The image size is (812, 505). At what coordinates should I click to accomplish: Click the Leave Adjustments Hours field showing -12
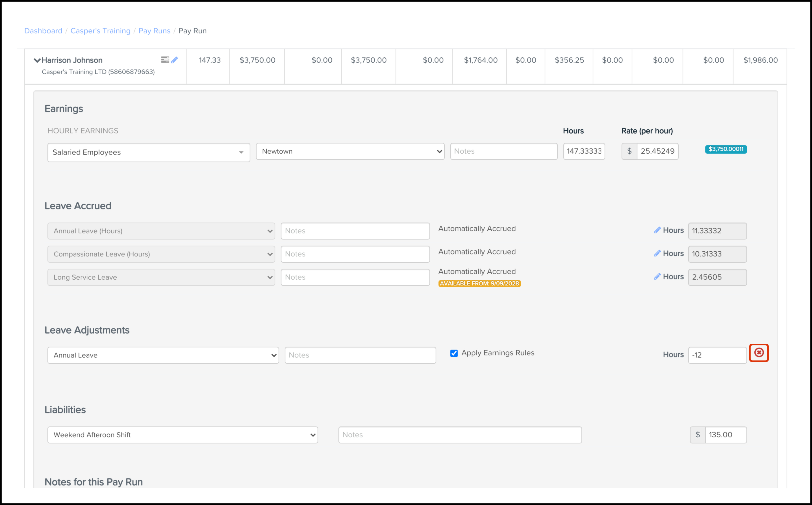(x=717, y=355)
